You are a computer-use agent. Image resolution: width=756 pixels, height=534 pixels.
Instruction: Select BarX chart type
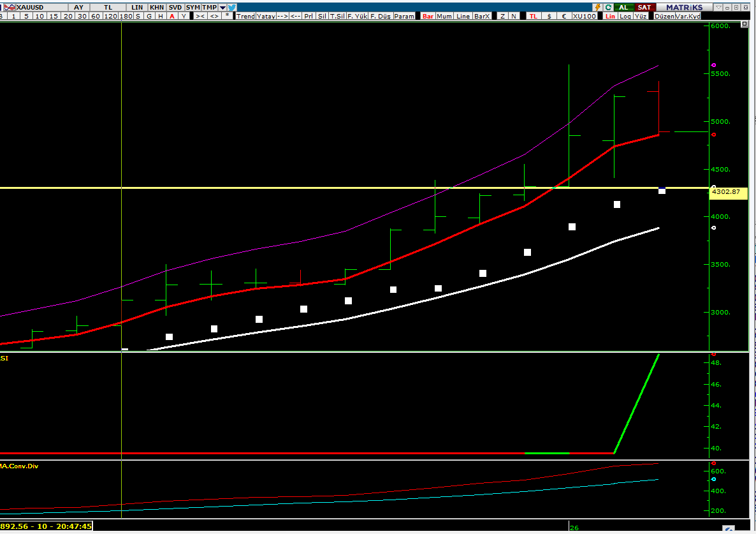[482, 16]
